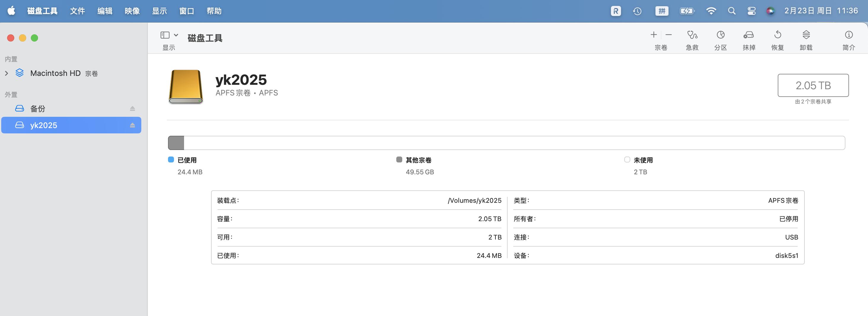Select yk2025 in the sidebar
The width and height of the screenshot is (868, 316).
(x=43, y=125)
